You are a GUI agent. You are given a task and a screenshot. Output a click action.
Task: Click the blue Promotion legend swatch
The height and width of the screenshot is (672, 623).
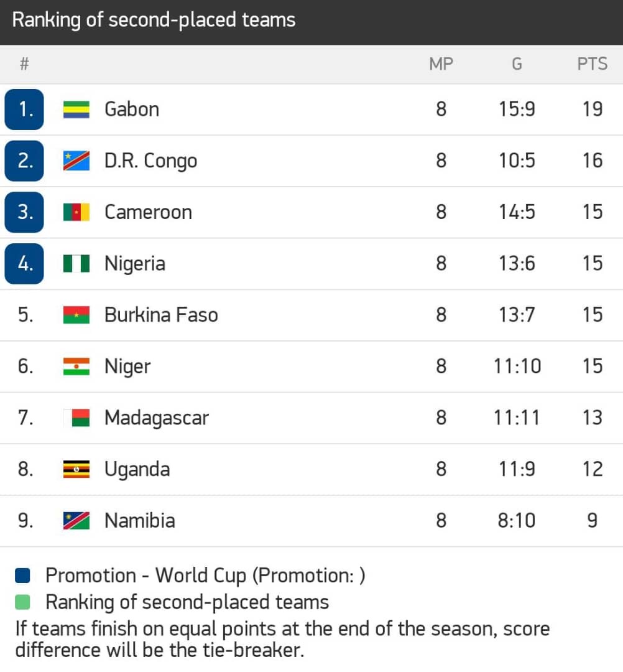pyautogui.click(x=22, y=576)
